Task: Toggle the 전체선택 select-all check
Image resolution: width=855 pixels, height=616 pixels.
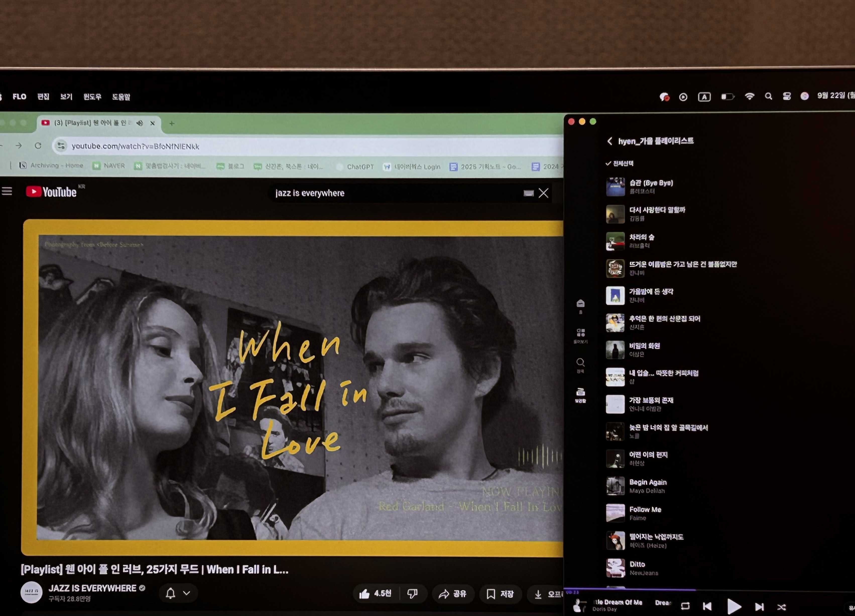Action: [x=619, y=164]
